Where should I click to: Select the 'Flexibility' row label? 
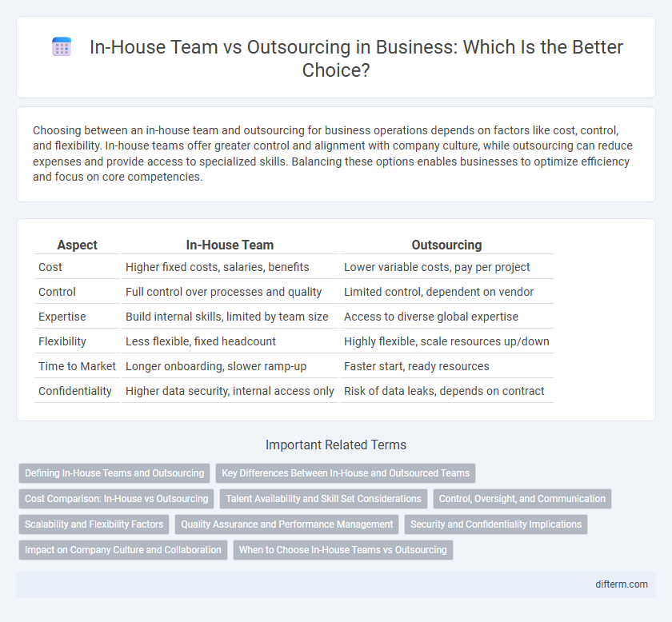click(x=62, y=341)
